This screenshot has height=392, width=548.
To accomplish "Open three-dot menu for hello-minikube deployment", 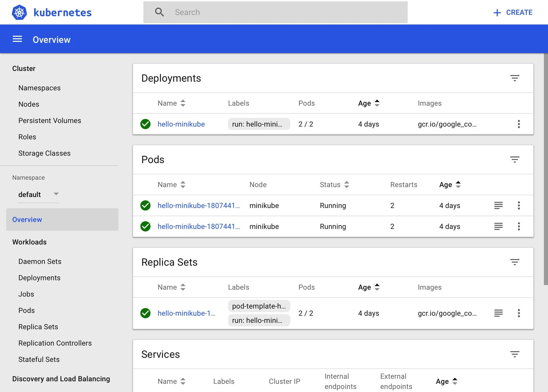I will pyautogui.click(x=519, y=124).
